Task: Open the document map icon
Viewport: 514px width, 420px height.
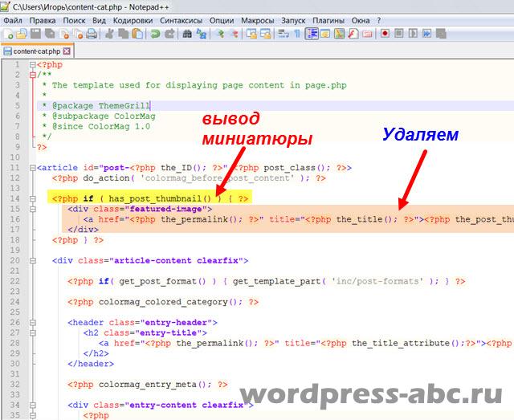Action: (339, 34)
